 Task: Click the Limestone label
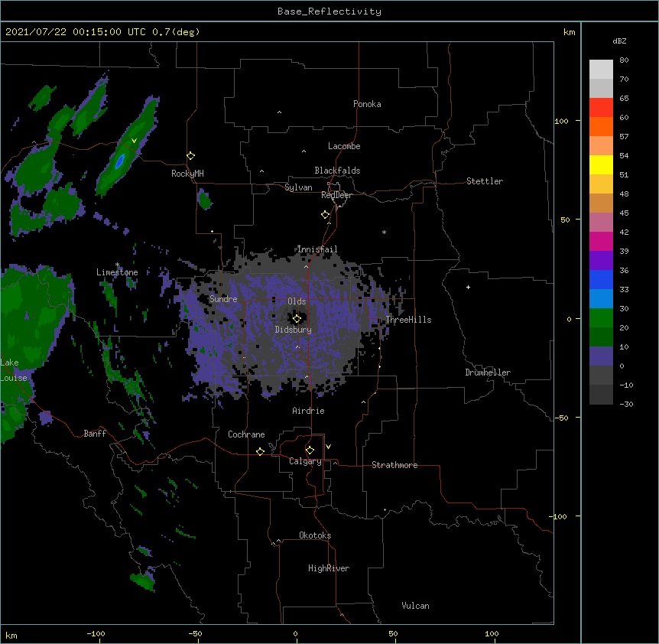[x=117, y=272]
